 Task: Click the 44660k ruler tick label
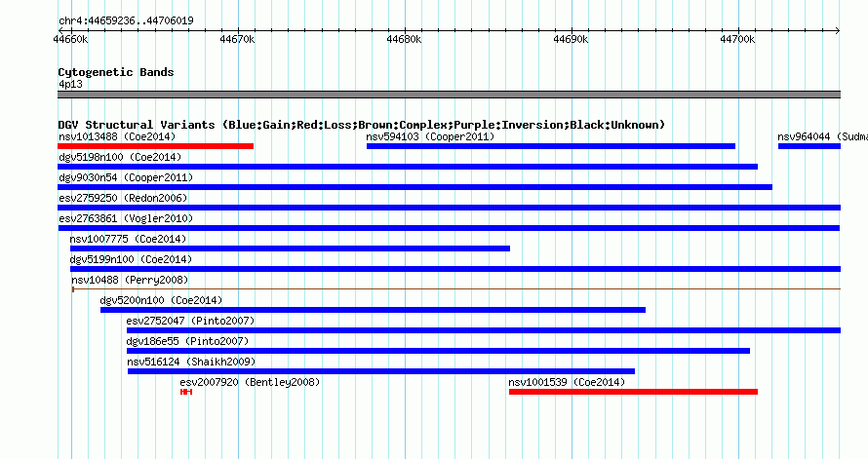click(x=70, y=39)
